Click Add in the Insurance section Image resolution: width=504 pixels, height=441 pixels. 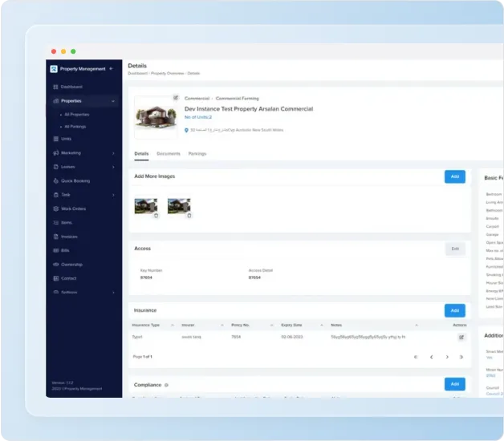[455, 310]
